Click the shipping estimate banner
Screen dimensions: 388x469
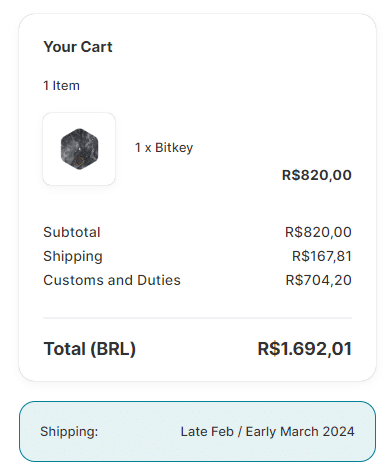pyautogui.click(x=197, y=431)
